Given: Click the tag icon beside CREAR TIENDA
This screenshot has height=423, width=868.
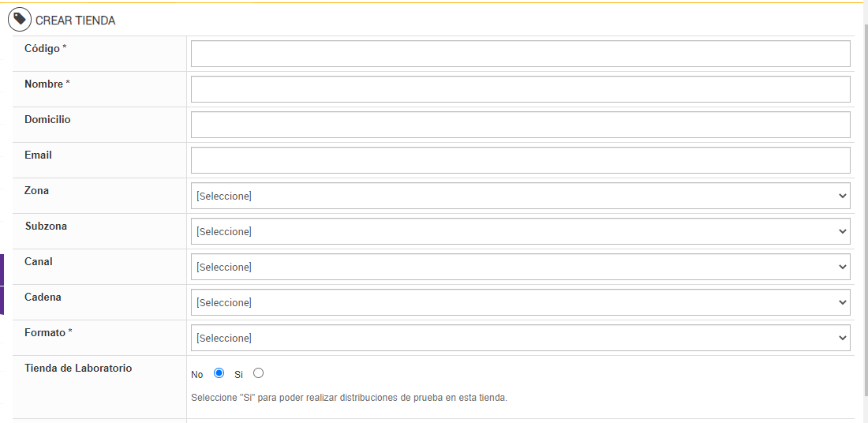Looking at the screenshot, I should click(20, 20).
